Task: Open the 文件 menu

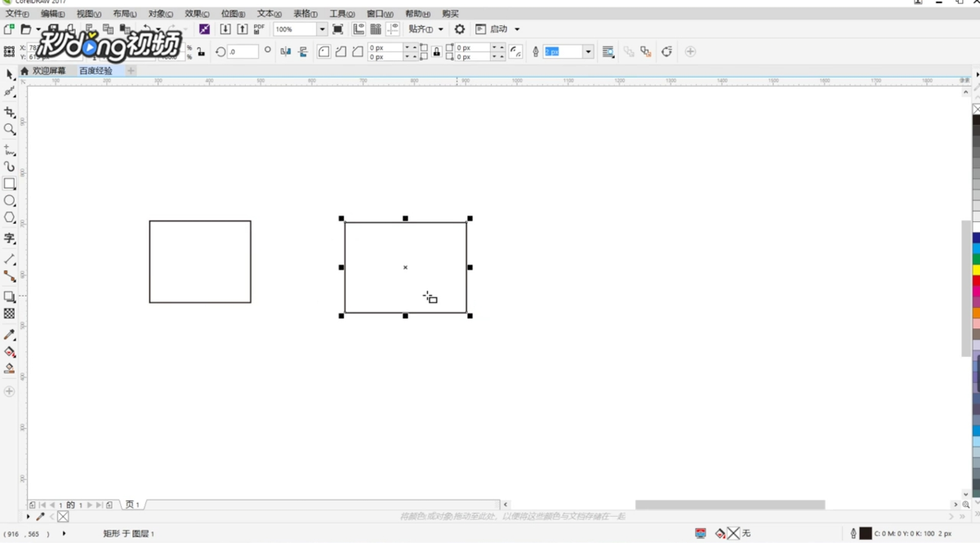Action: 16,14
